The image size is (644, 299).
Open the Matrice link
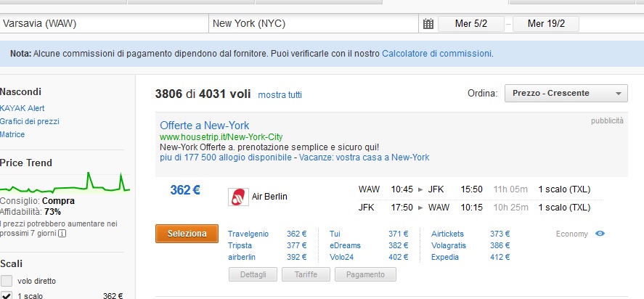(12, 134)
